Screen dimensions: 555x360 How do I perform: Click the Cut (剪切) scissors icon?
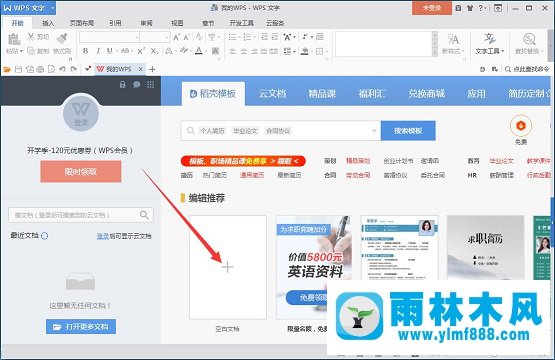(x=31, y=36)
